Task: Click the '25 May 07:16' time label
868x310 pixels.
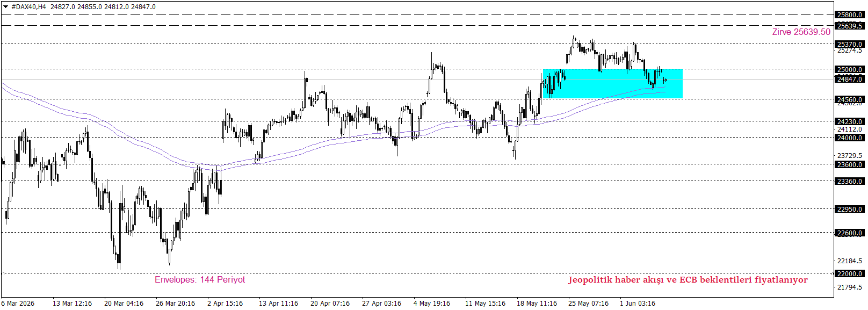Action: click(x=588, y=304)
